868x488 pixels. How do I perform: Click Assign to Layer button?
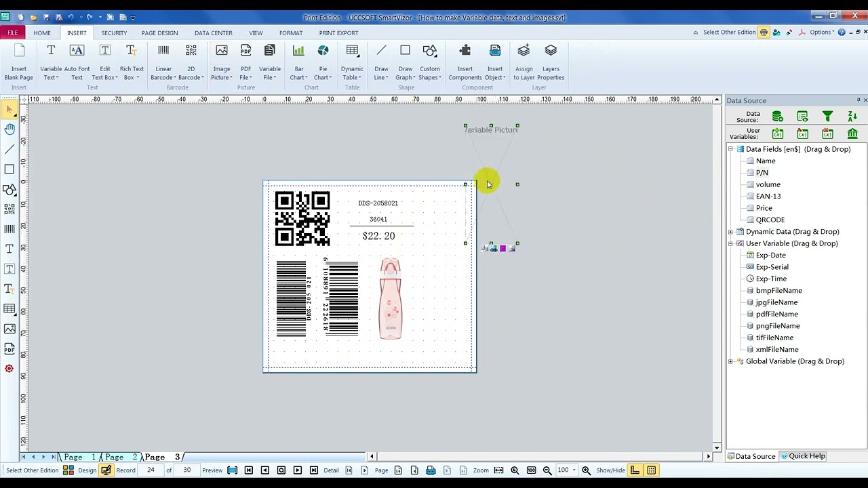(x=524, y=62)
